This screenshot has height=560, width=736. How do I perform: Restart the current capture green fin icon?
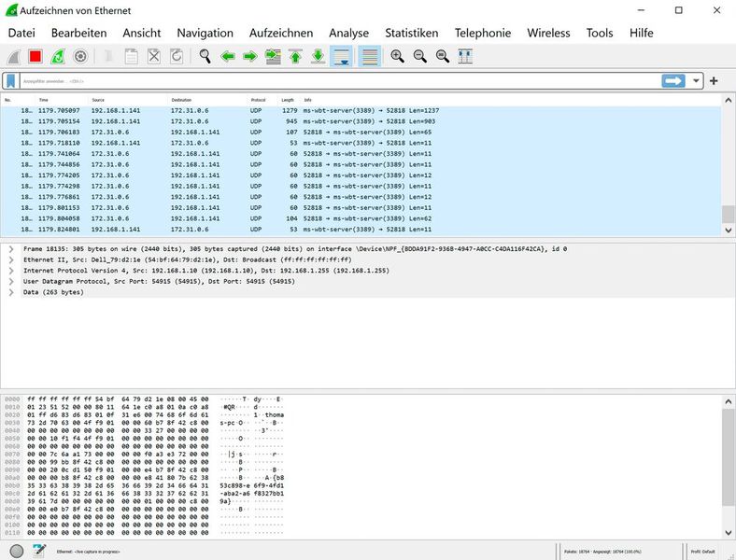(x=58, y=56)
